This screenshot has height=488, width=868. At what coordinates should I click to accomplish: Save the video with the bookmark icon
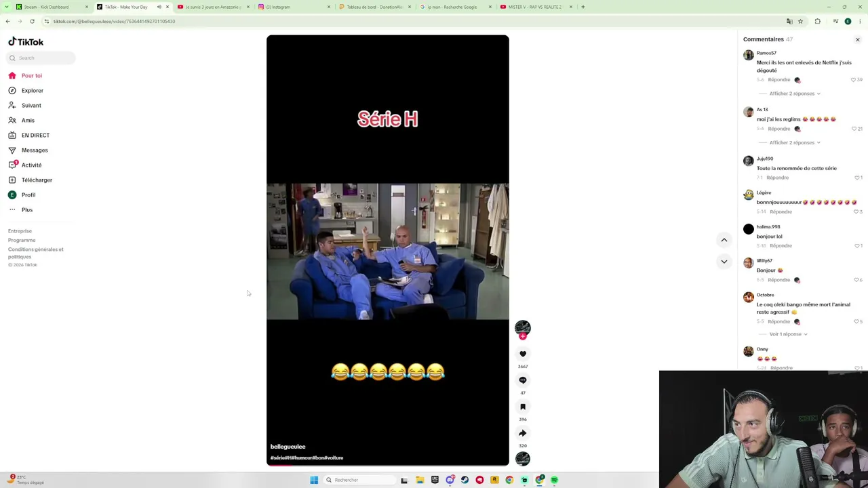pyautogui.click(x=523, y=407)
